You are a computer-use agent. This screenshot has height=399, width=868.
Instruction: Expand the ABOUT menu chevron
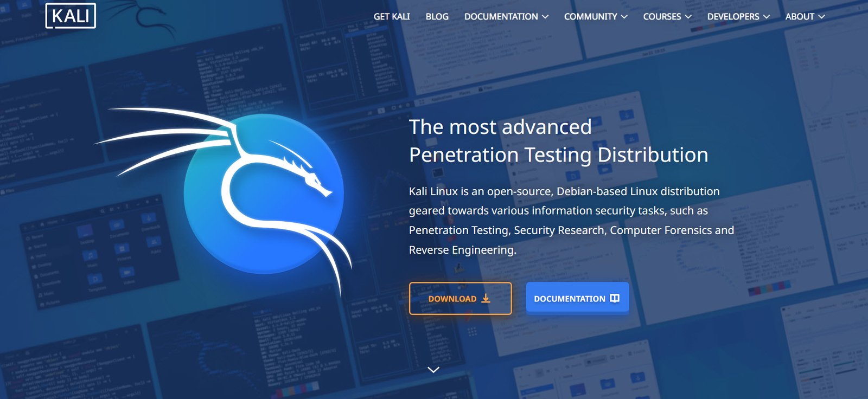tap(822, 17)
